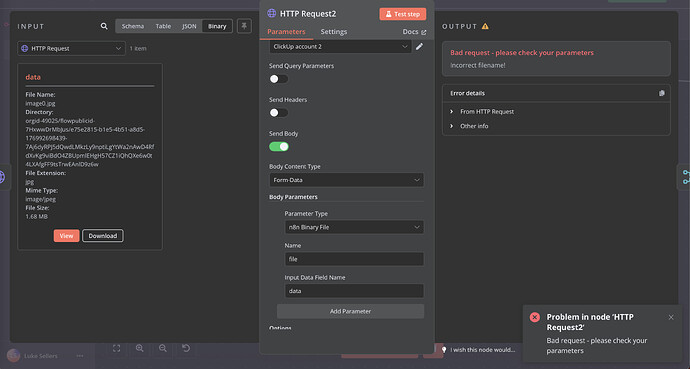Viewport: 690px width, 369px height.
Task: Click the lightbulb feedback icon
Action: (x=444, y=350)
